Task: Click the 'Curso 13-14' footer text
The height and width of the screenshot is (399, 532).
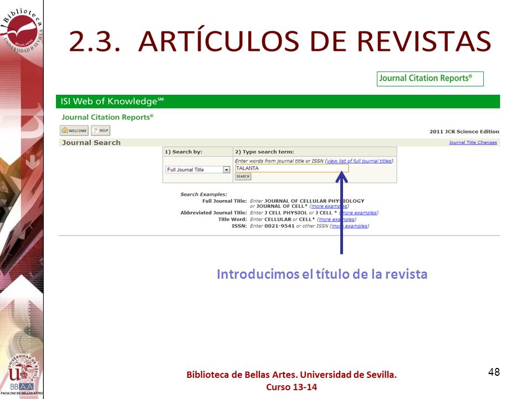Action: [291, 387]
